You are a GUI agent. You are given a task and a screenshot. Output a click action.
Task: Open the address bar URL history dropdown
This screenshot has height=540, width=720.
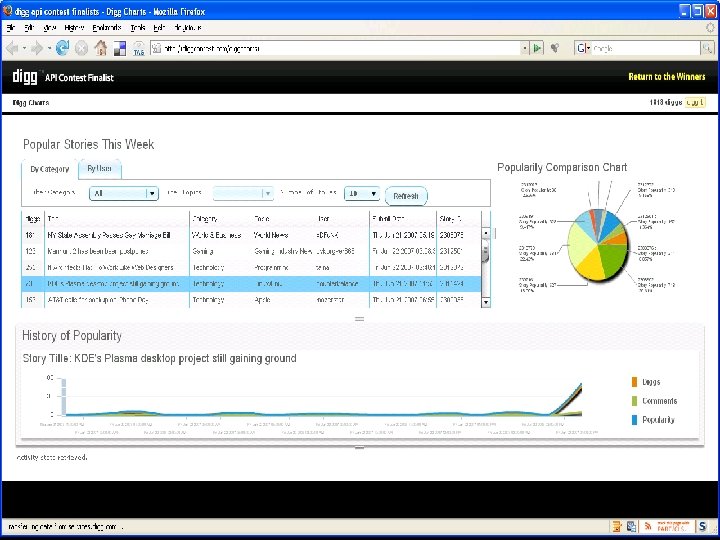coord(525,48)
